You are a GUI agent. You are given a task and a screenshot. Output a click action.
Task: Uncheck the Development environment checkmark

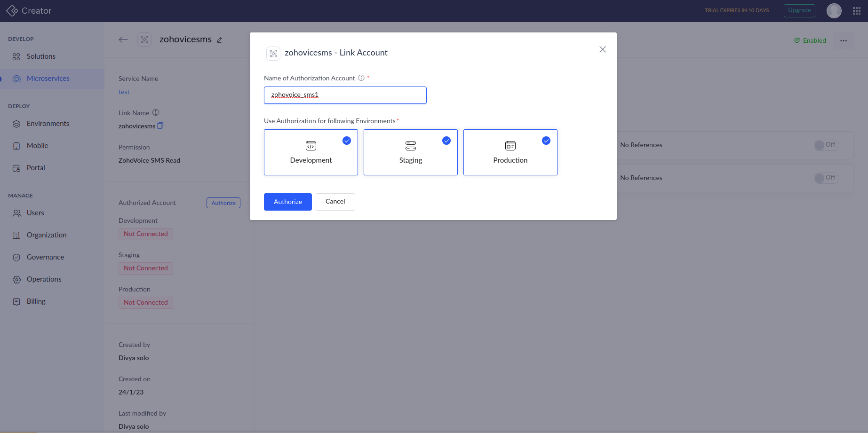(x=347, y=141)
